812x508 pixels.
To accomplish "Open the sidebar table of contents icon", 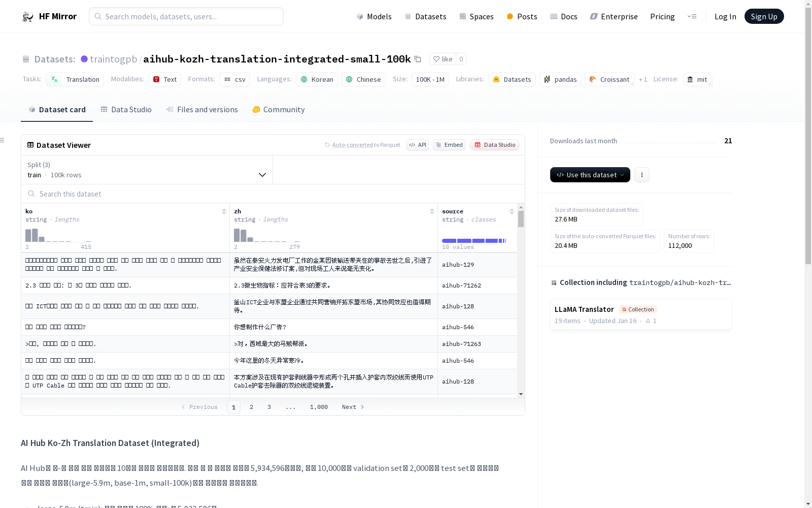I will tap(3, 140).
